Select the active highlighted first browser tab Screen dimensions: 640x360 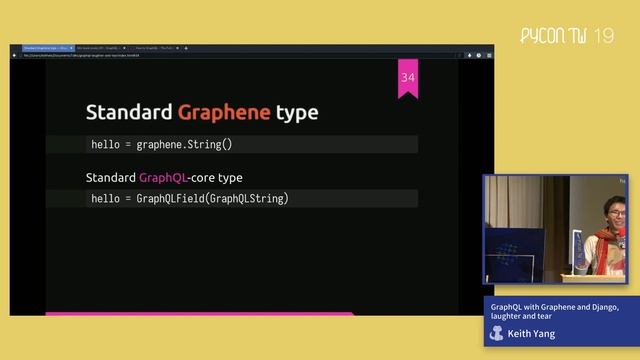point(48,48)
